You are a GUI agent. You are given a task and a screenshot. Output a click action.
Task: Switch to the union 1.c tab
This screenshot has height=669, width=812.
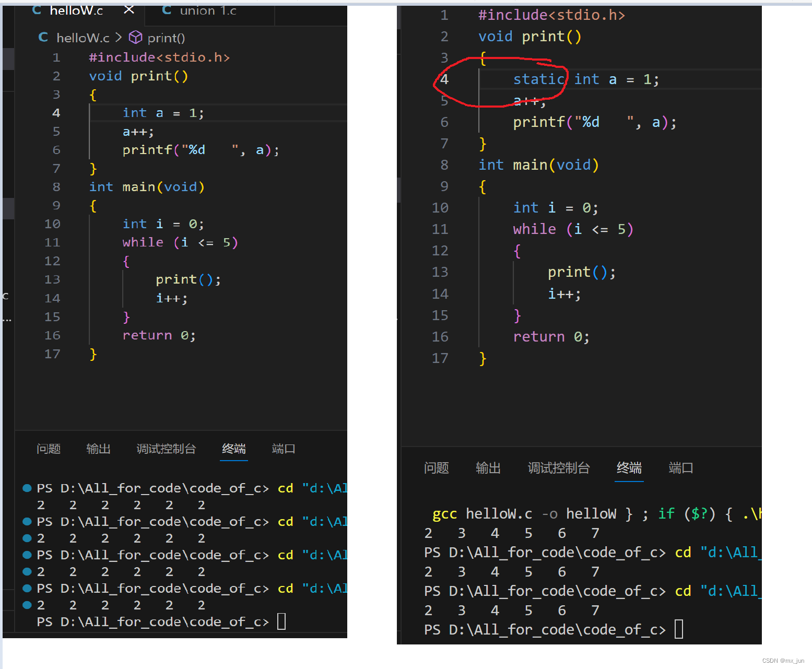(x=207, y=10)
